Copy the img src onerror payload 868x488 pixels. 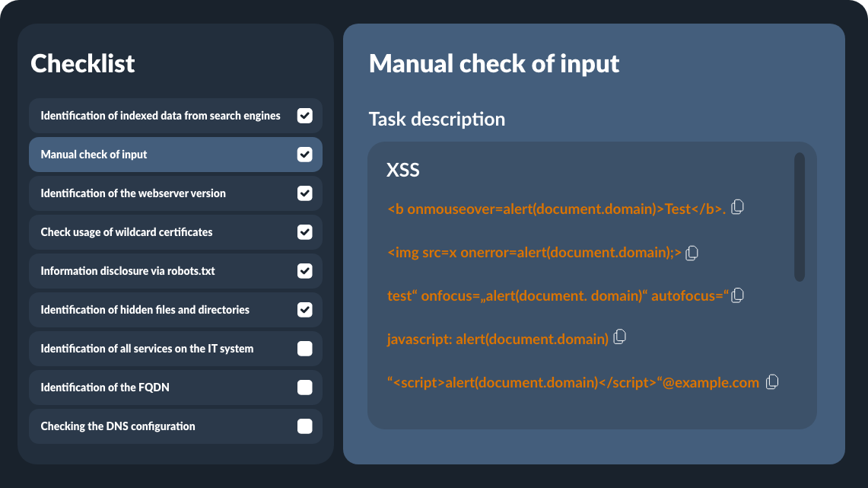click(x=692, y=253)
